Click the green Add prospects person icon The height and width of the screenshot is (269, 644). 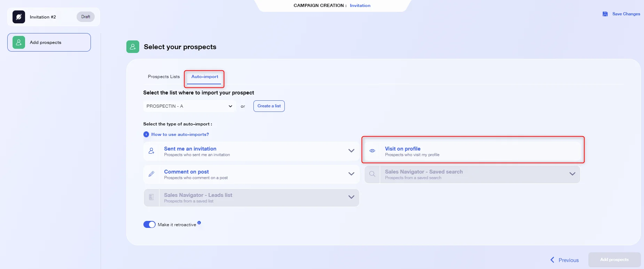pos(19,42)
